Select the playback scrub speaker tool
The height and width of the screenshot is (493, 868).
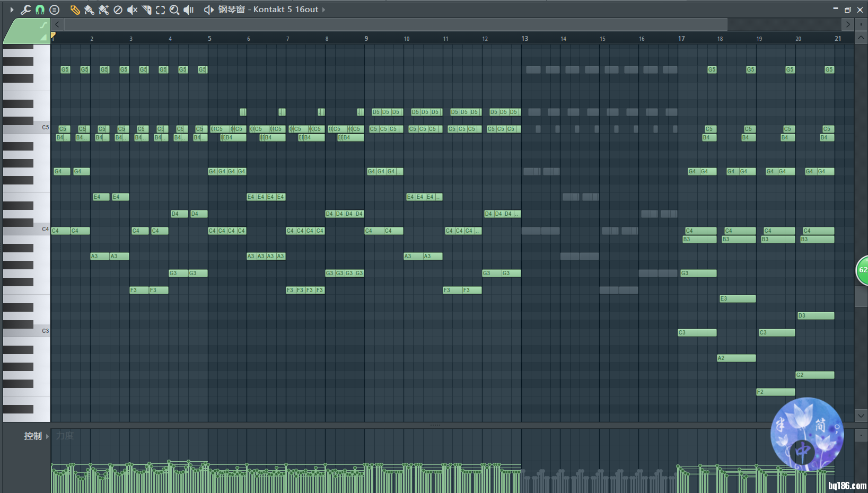pyautogui.click(x=189, y=10)
